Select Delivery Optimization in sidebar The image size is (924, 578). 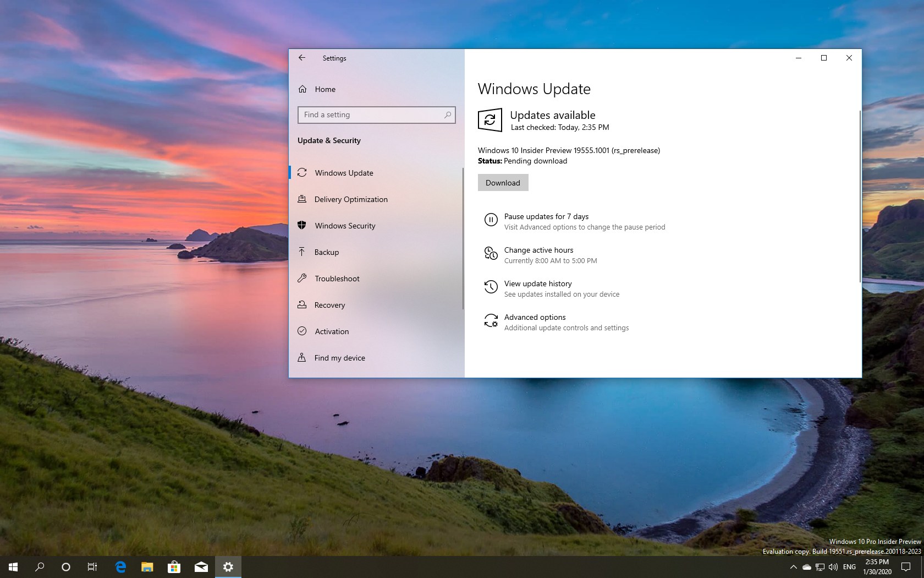(376, 199)
